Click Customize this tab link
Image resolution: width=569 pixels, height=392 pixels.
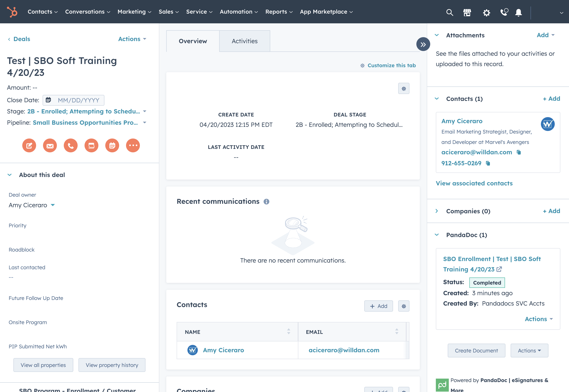(x=392, y=65)
